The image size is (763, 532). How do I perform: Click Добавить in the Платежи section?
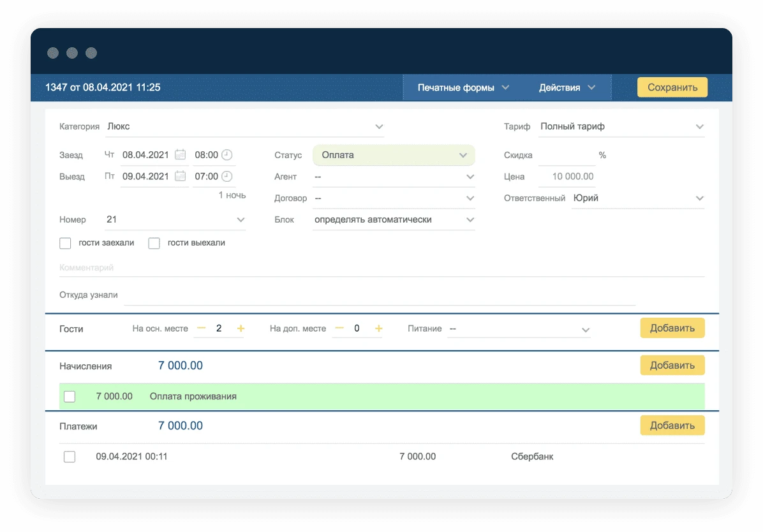672,425
